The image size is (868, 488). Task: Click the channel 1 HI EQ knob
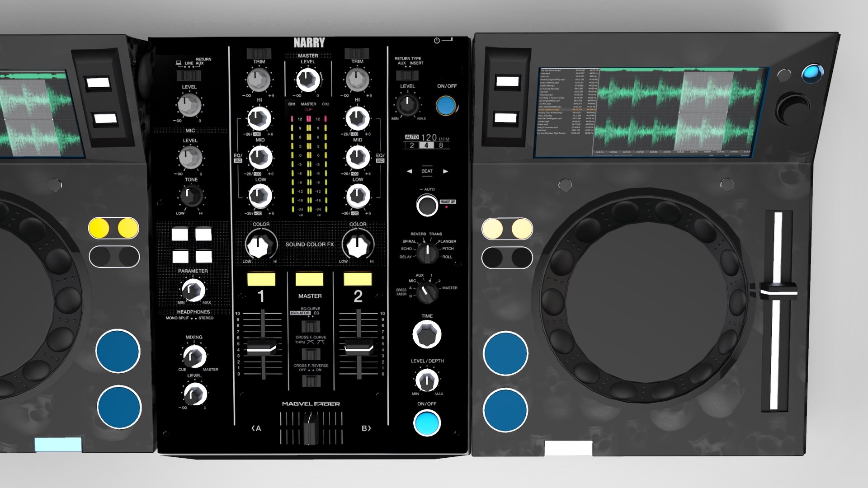(x=259, y=118)
